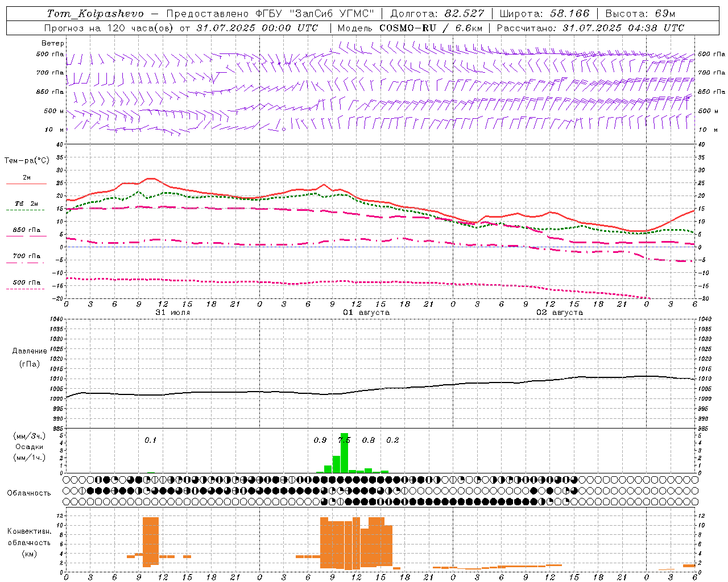Click the Давление pressure panel label
Image resolution: width=728 pixels, height=582 pixels.
(x=30, y=351)
